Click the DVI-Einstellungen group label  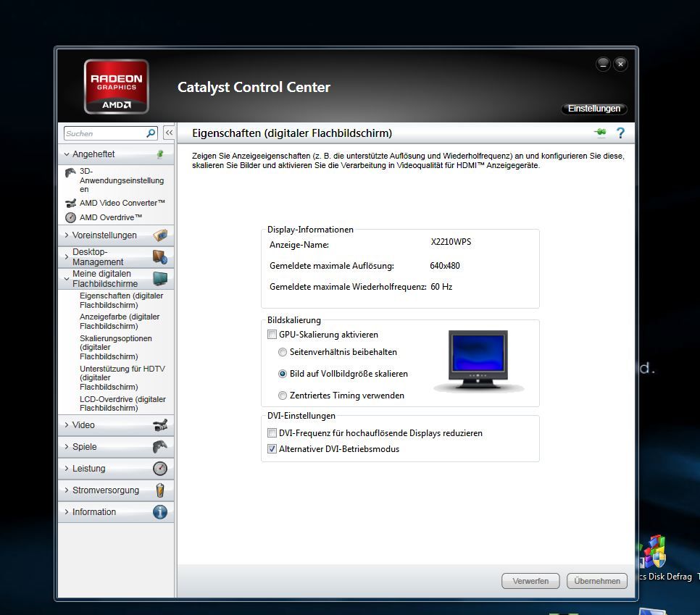(x=301, y=416)
